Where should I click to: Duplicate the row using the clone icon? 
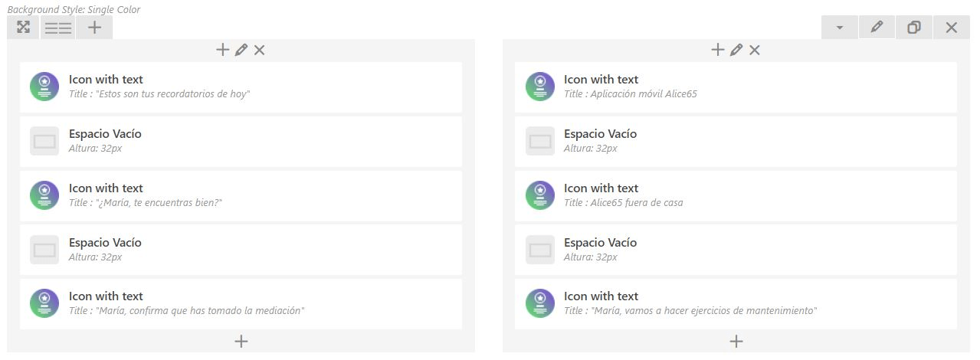pyautogui.click(x=914, y=28)
